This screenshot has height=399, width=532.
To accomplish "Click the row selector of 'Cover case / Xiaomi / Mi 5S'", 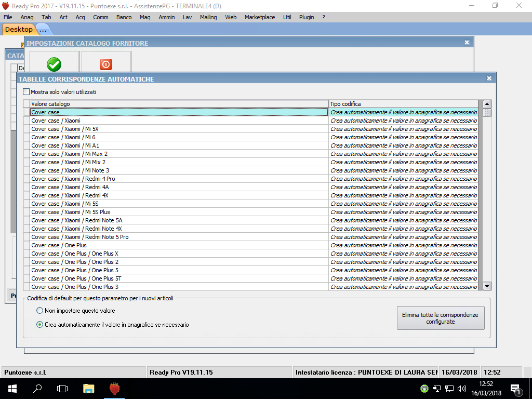I will click(26, 204).
